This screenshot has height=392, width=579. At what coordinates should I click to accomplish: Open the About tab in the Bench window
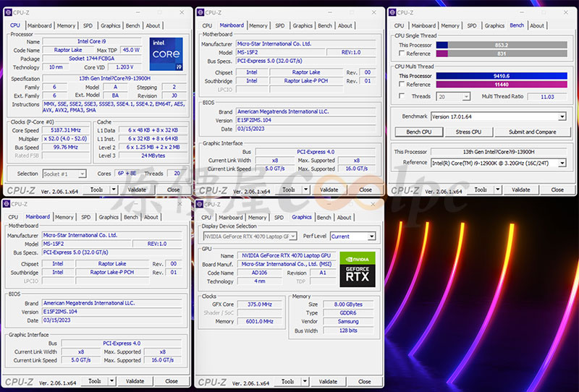(x=537, y=25)
